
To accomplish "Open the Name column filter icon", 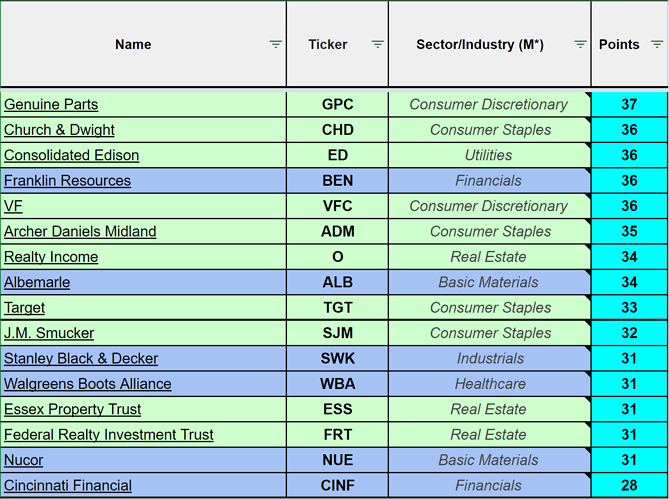I will (x=275, y=44).
